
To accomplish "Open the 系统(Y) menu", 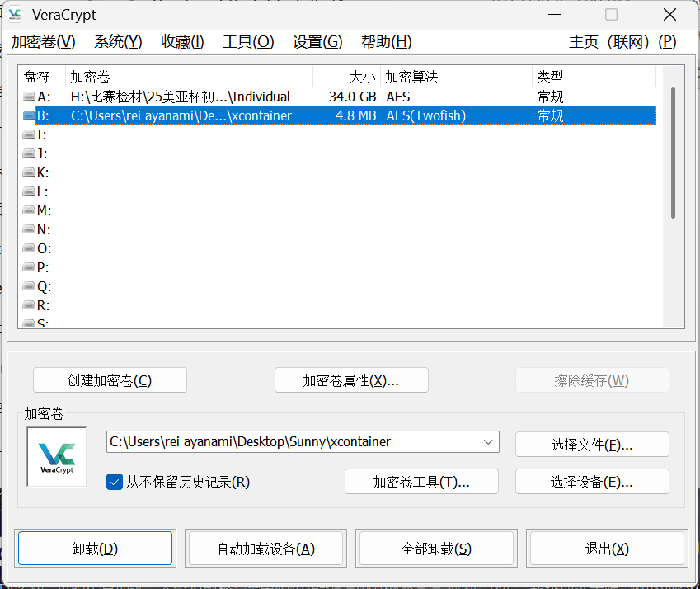I will 118,42.
